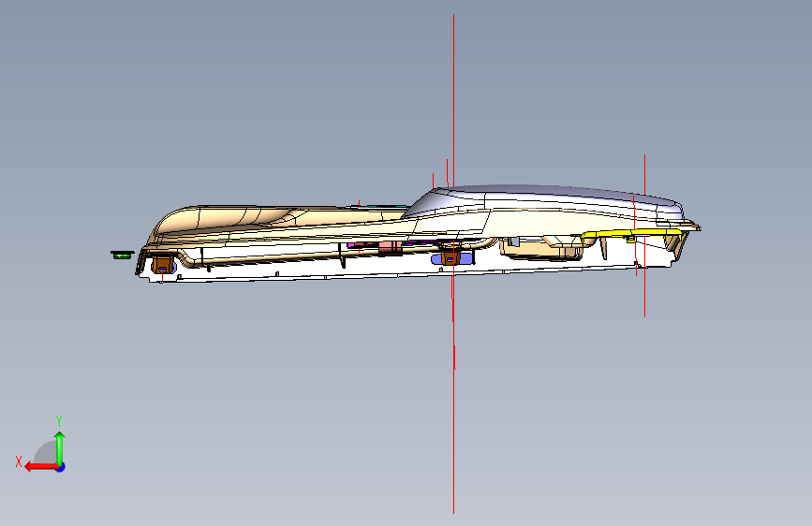The height and width of the screenshot is (526, 812).
Task: Select the yellow trim part on the model
Action: [x=629, y=235]
